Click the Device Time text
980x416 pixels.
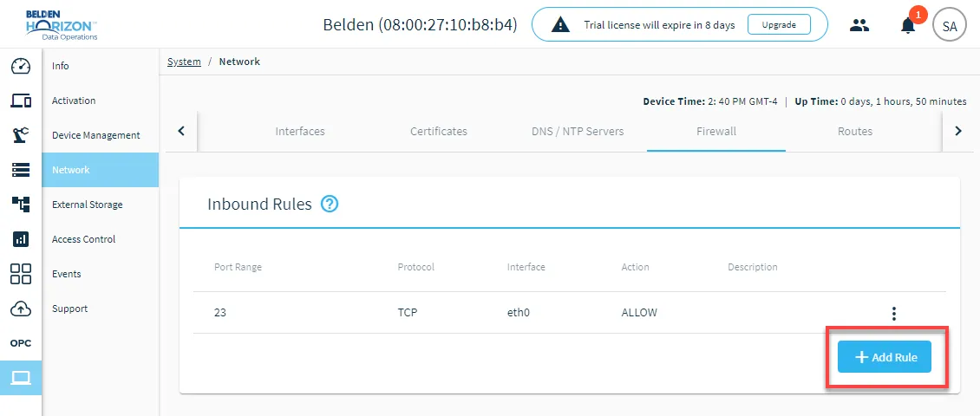(710, 101)
